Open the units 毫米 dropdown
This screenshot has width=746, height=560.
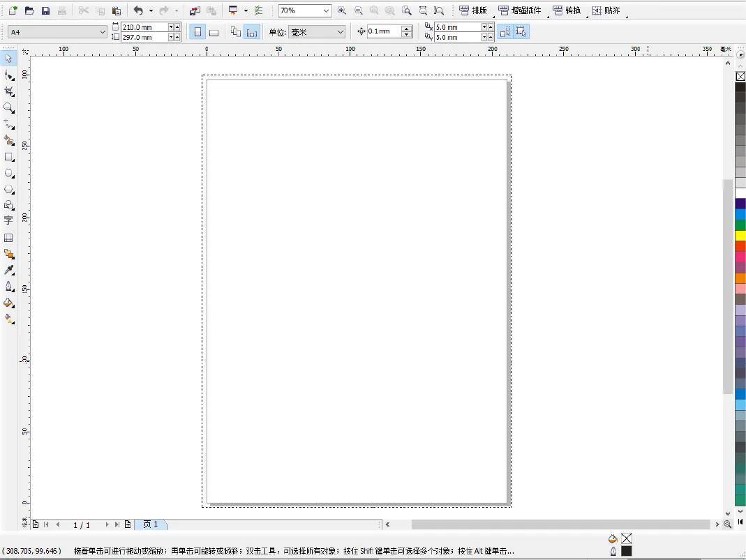click(x=340, y=32)
